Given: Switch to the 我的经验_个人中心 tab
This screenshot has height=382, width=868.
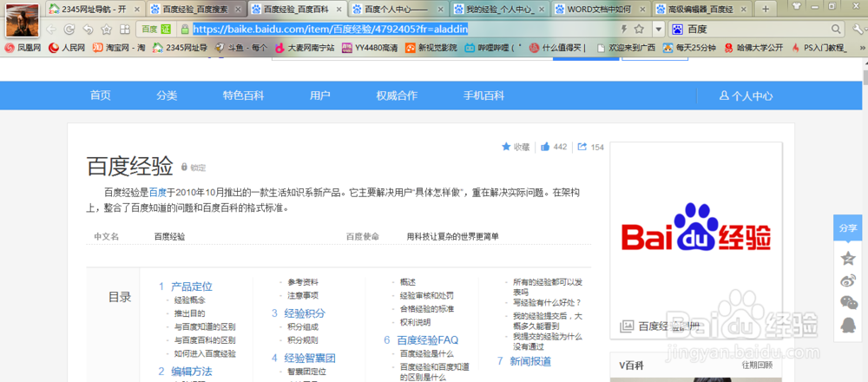Looking at the screenshot, I should (501, 9).
